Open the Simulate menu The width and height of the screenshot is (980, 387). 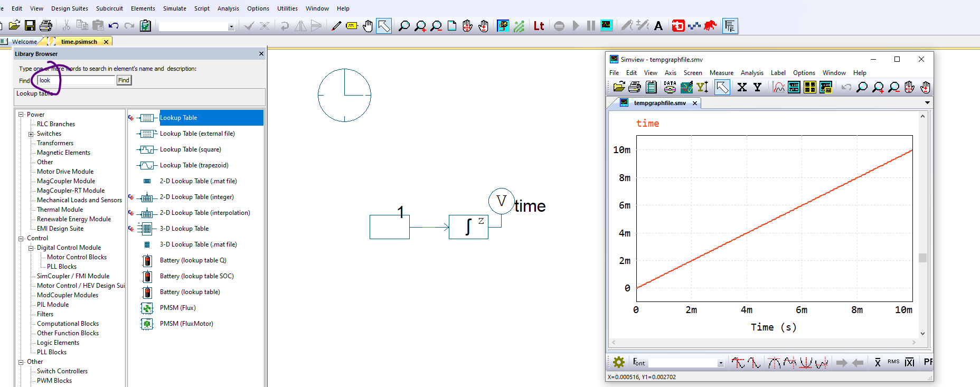click(x=174, y=8)
